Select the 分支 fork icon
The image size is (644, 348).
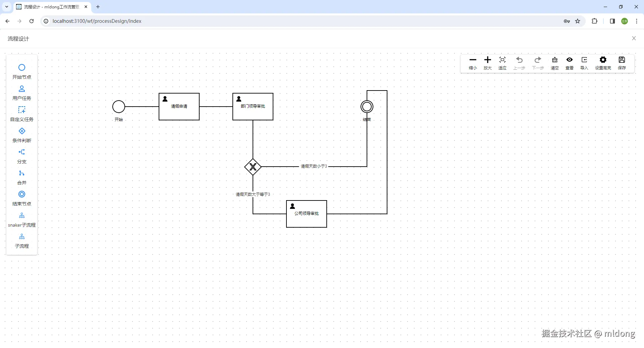pyautogui.click(x=22, y=152)
